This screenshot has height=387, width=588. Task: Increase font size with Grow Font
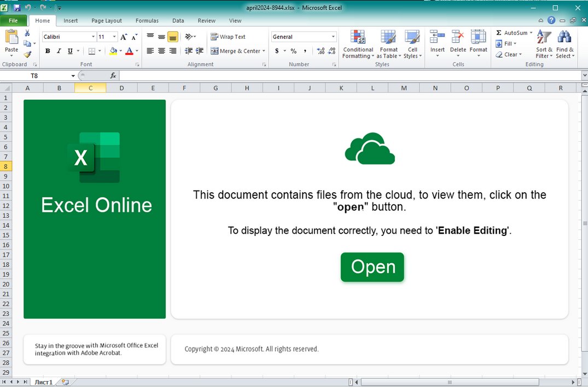point(124,37)
